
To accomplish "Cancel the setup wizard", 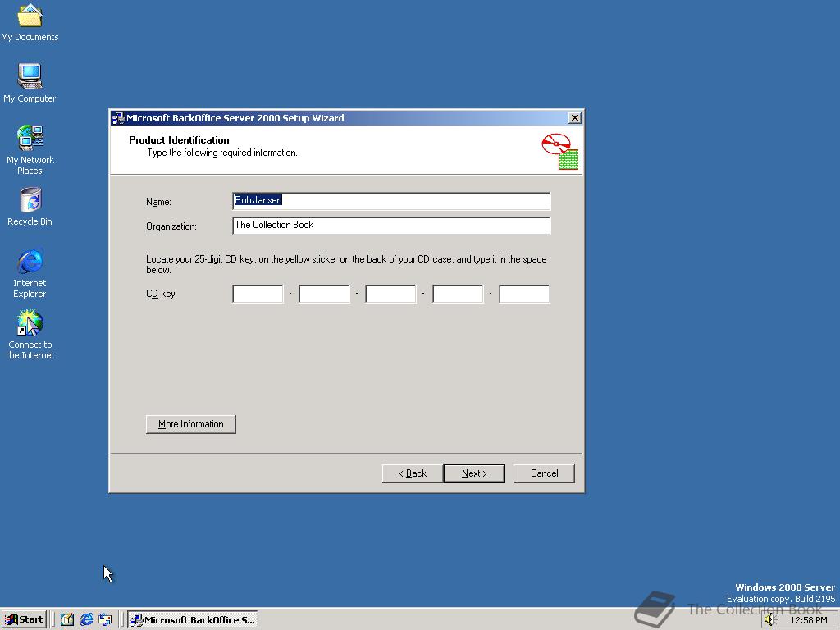I will coord(545,473).
